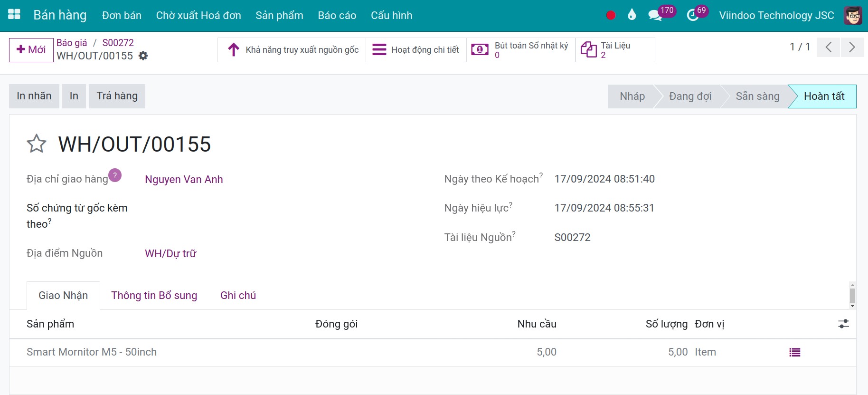This screenshot has height=395, width=868.
Task: Open Khả năng truy xuất nguồn gốc
Action: (x=292, y=50)
